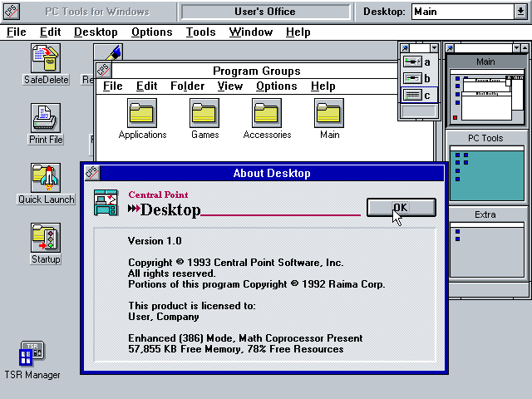Click the pen icon behind Program Groups window
The height and width of the screenshot is (399, 532).
(x=108, y=52)
